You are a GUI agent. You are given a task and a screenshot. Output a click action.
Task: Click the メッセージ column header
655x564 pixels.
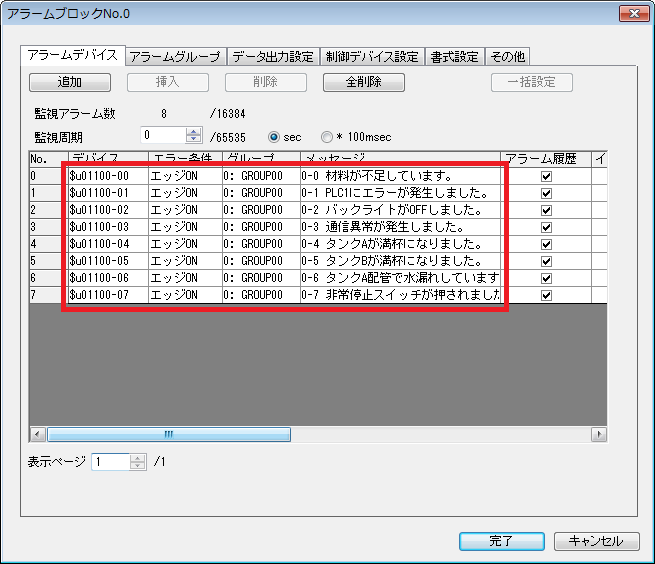pyautogui.click(x=398, y=158)
